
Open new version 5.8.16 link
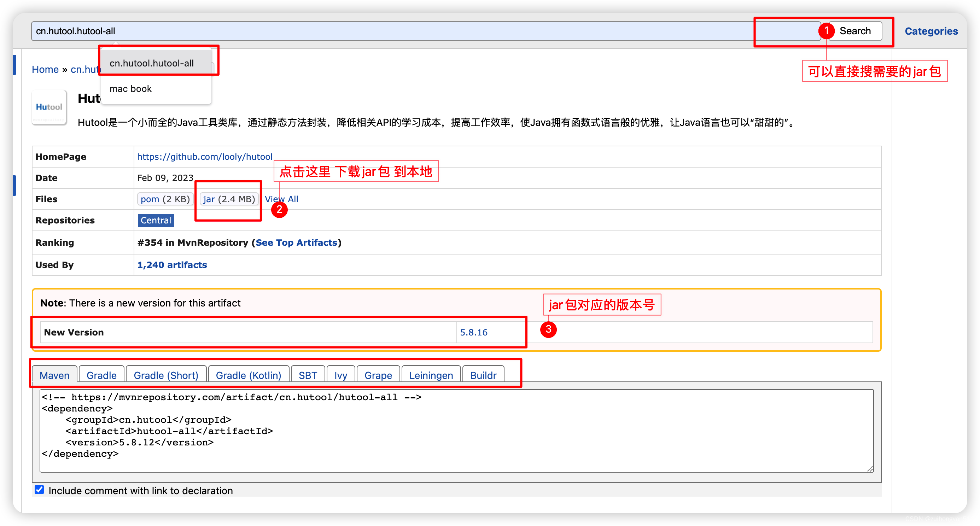tap(474, 332)
